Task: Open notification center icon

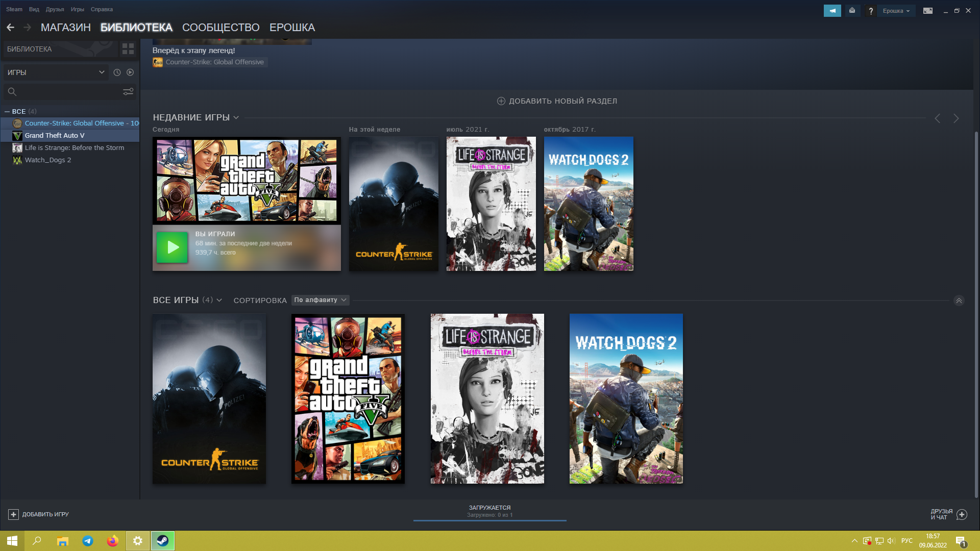Action: click(x=961, y=541)
